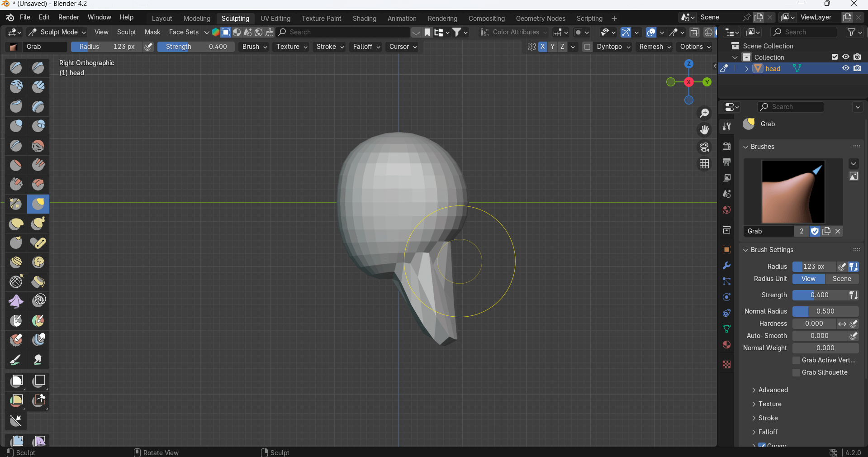The width and height of the screenshot is (868, 457).
Task: Open the Object Data properties tab
Action: (726, 329)
